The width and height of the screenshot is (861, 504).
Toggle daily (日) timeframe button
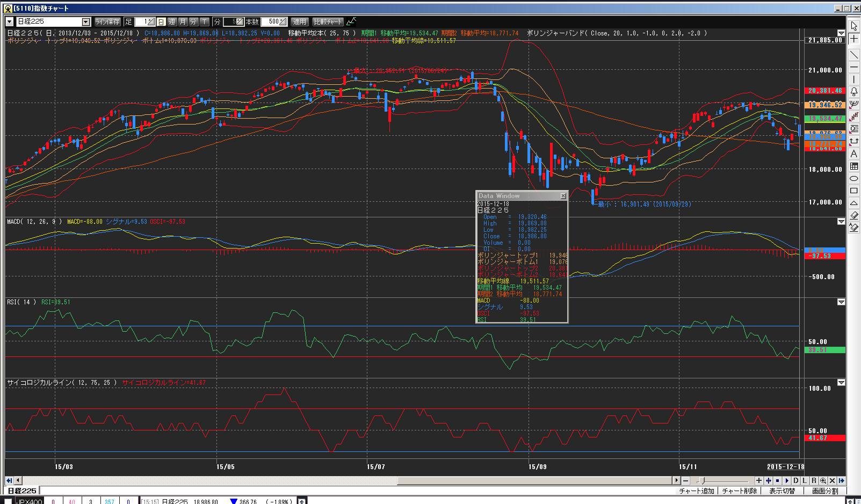coord(161,22)
